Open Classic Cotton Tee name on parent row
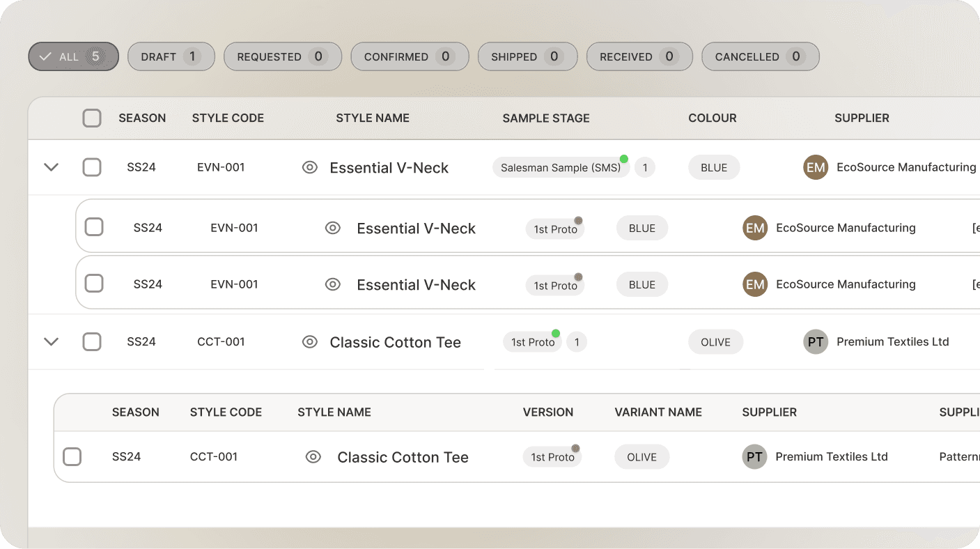 tap(396, 342)
